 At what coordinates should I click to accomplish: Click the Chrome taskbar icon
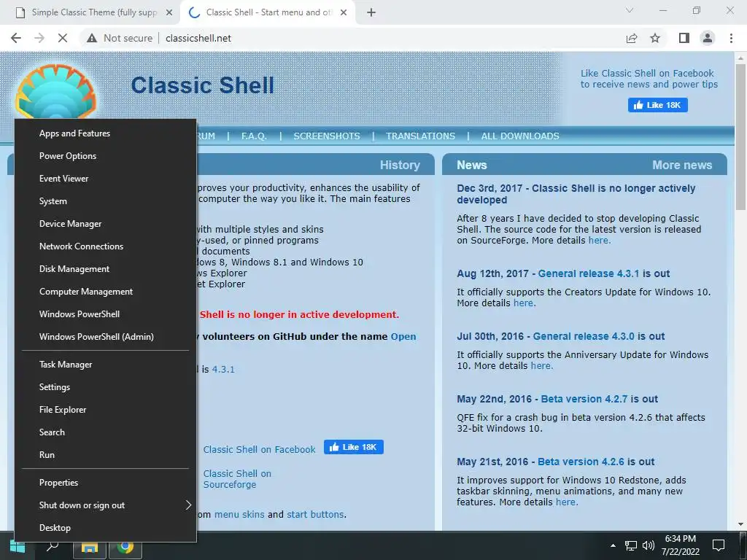[x=125, y=548]
